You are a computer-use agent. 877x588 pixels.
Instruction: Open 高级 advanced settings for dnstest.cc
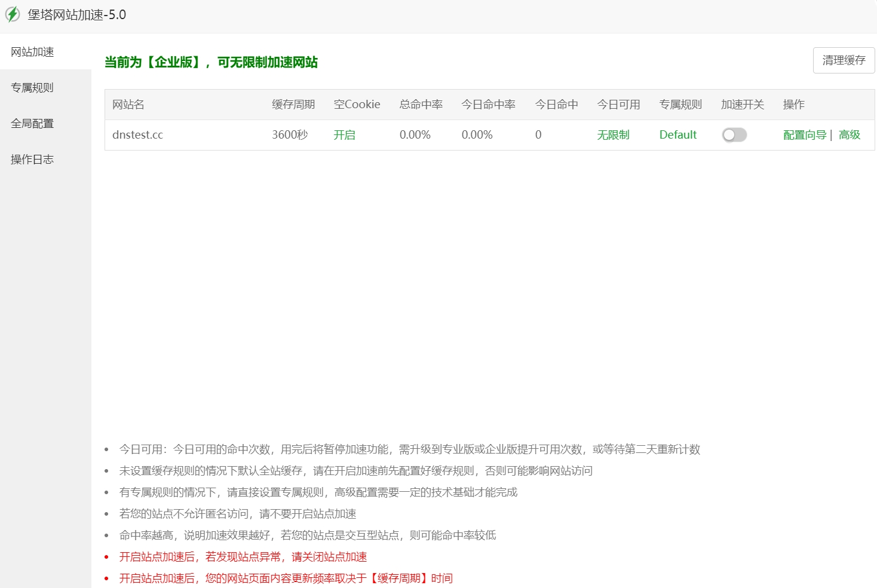point(849,134)
